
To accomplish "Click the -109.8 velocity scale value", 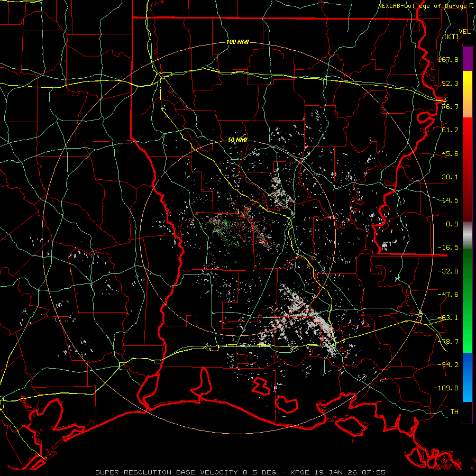I will (x=446, y=388).
